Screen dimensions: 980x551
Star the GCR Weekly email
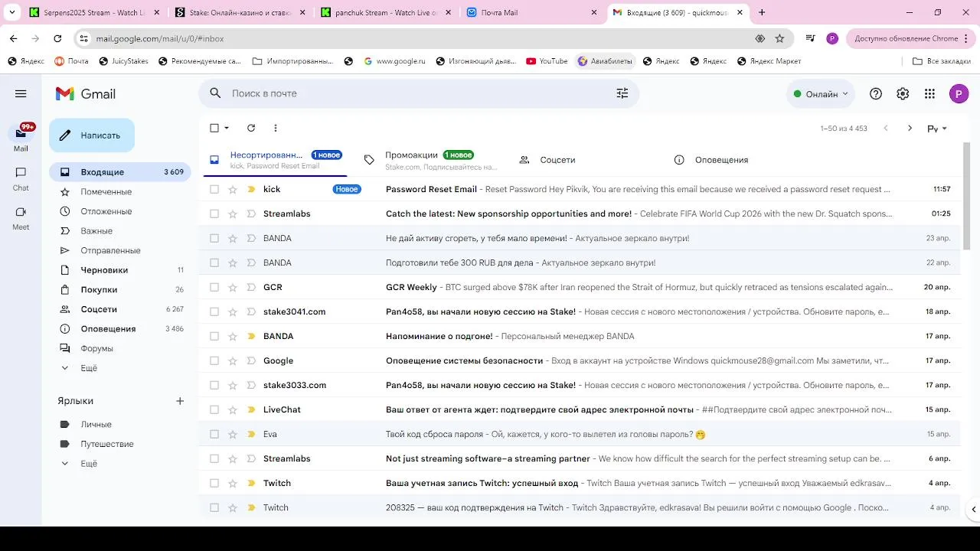[233, 287]
